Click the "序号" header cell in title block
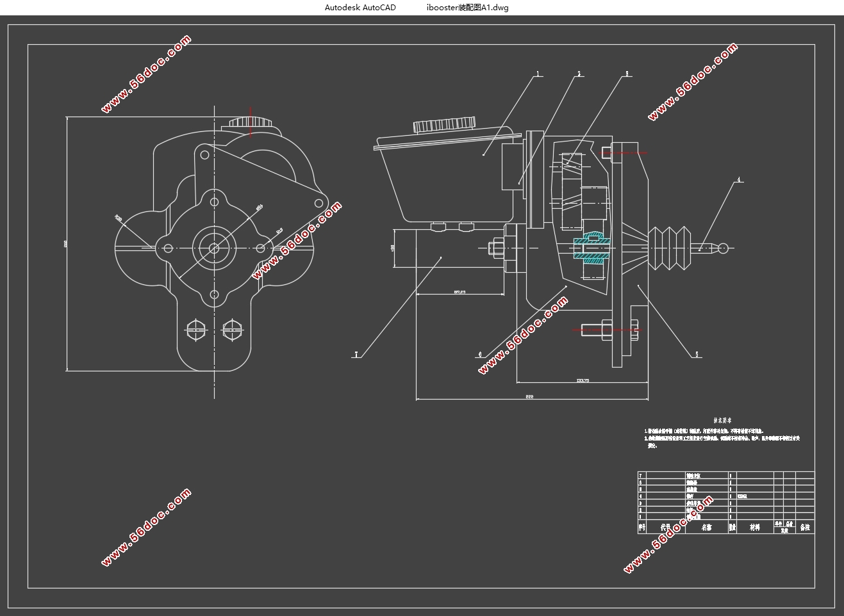The image size is (844, 616). (641, 528)
